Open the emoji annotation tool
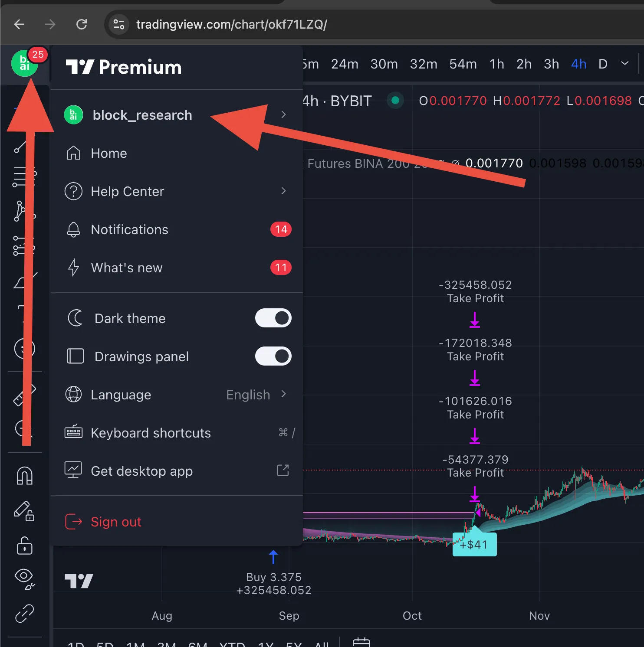This screenshot has height=647, width=644. click(x=24, y=349)
